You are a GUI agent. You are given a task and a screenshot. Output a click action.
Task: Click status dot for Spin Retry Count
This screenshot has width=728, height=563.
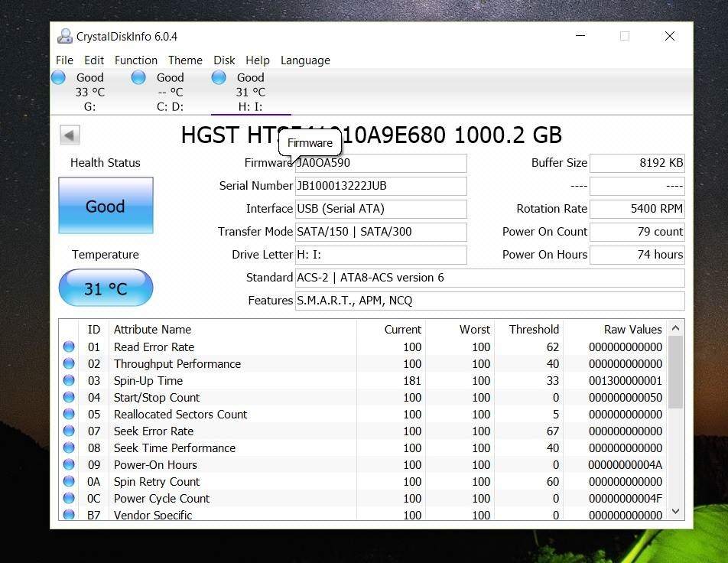click(69, 481)
